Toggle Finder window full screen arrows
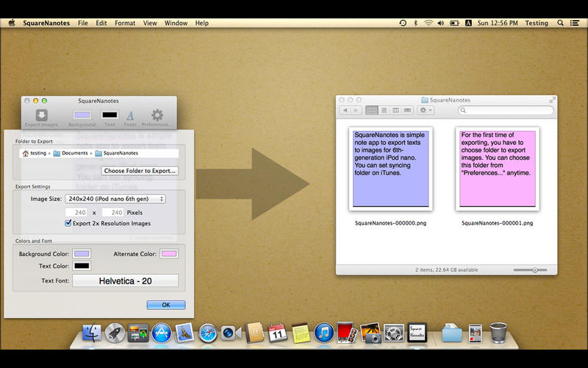Screen dimensions: 588x368 point(552,100)
